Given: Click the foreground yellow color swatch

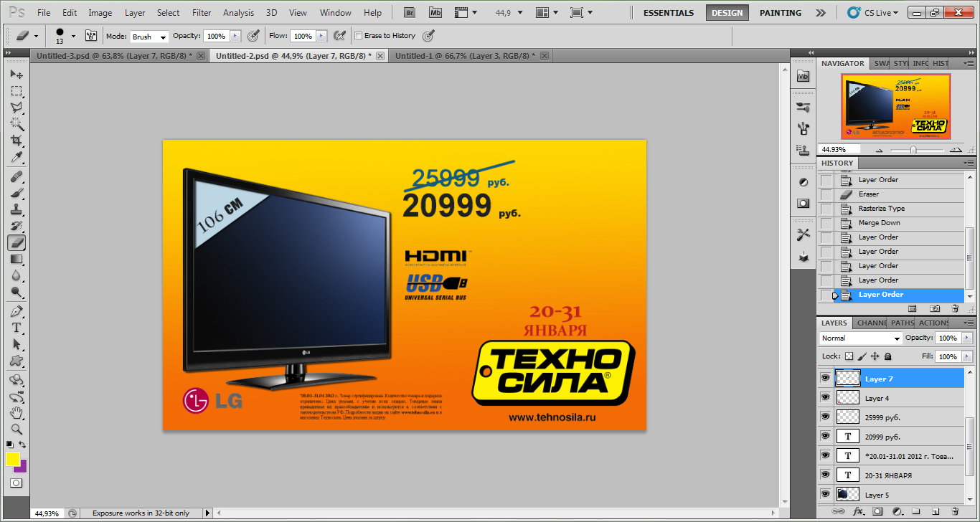Looking at the screenshot, I should coord(12,459).
